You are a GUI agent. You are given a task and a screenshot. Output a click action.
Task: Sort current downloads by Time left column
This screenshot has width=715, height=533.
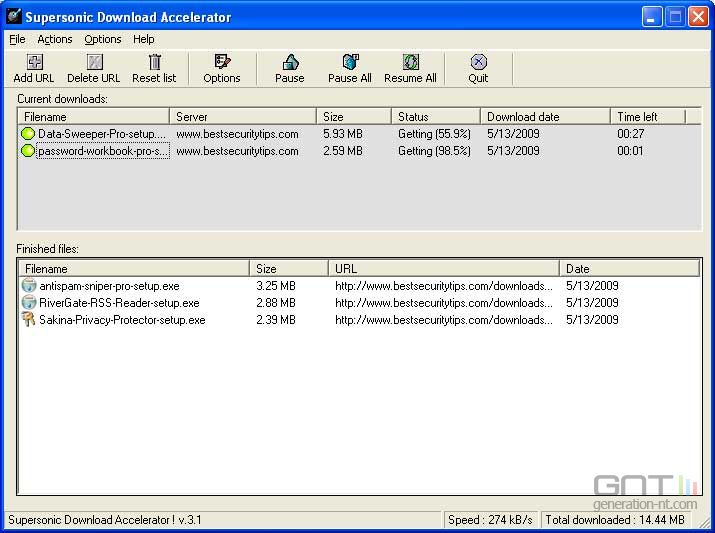click(647, 117)
